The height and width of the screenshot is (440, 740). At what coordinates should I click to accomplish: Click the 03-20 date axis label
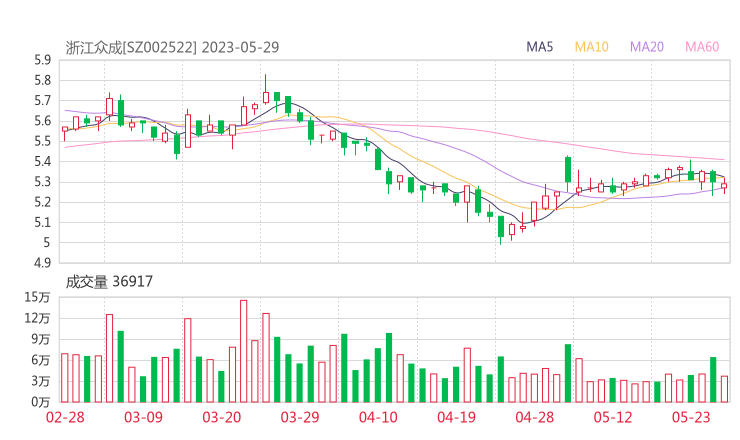click(x=222, y=417)
